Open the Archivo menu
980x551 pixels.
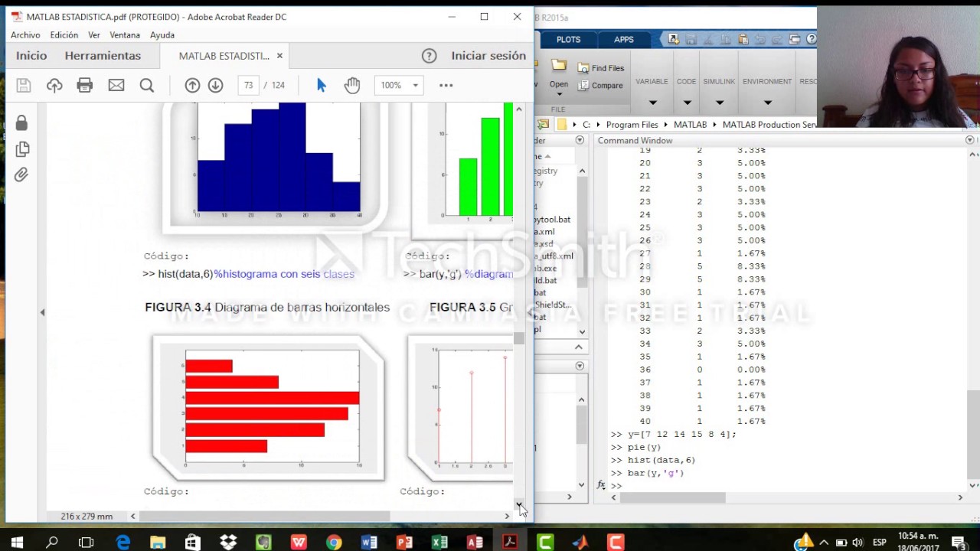[x=25, y=35]
